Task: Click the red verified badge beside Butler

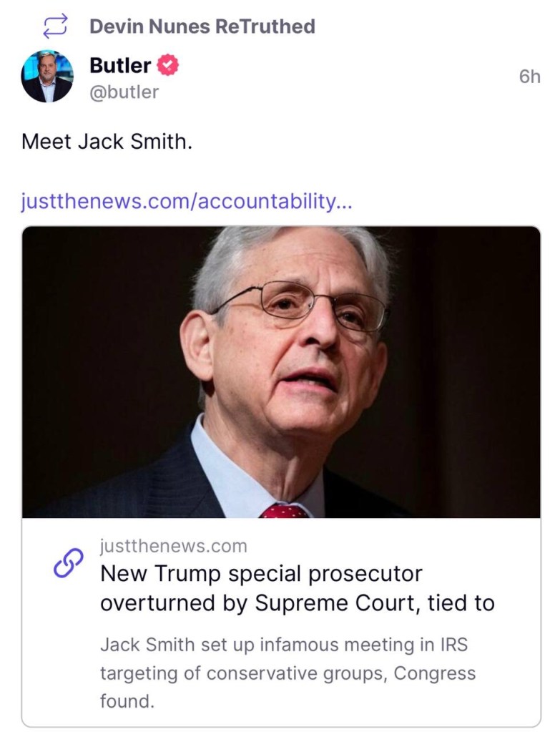Action: [x=168, y=66]
